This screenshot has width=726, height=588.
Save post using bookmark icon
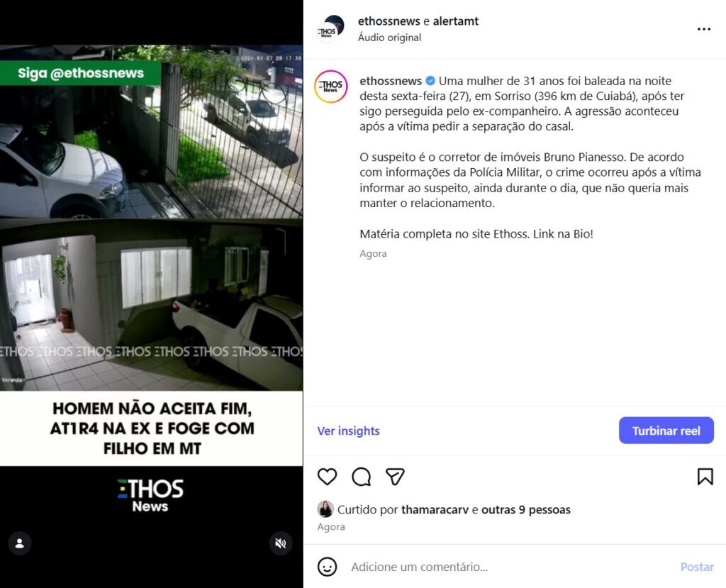coord(705,477)
